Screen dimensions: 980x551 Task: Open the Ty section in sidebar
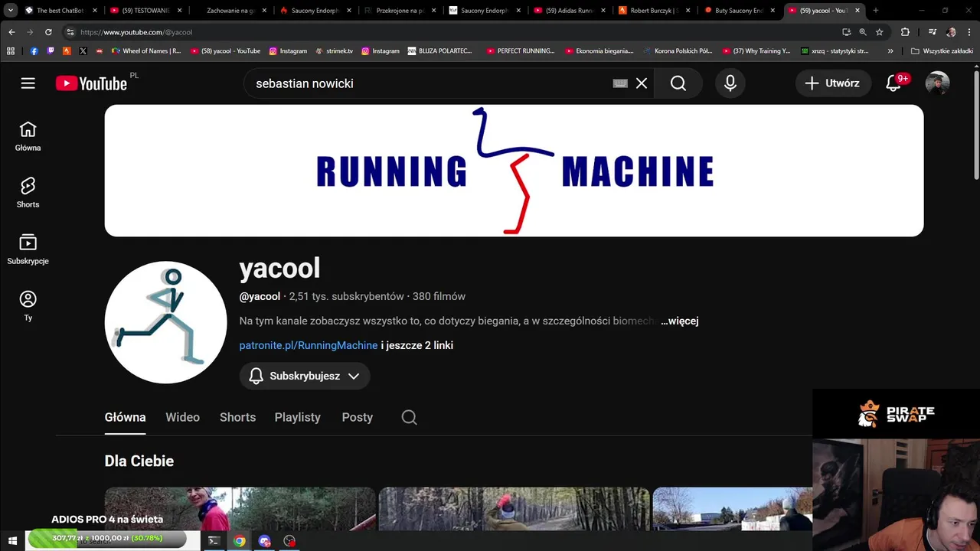[x=28, y=306]
